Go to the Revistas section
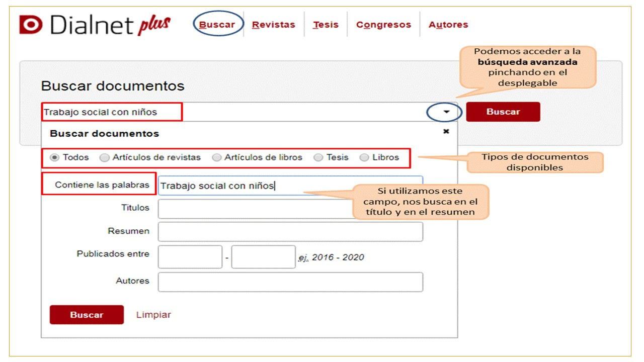This screenshot has height=362, width=644. (273, 25)
